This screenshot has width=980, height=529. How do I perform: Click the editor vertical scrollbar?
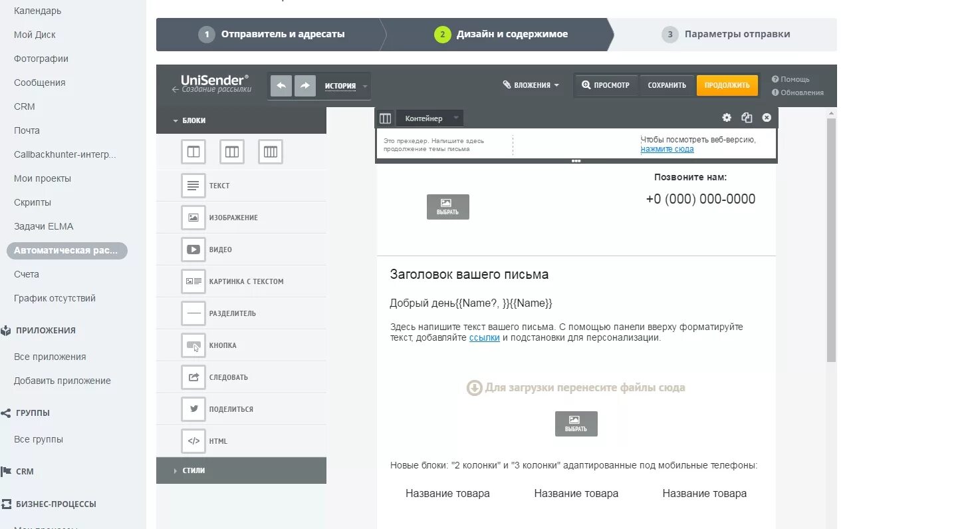pos(831,240)
